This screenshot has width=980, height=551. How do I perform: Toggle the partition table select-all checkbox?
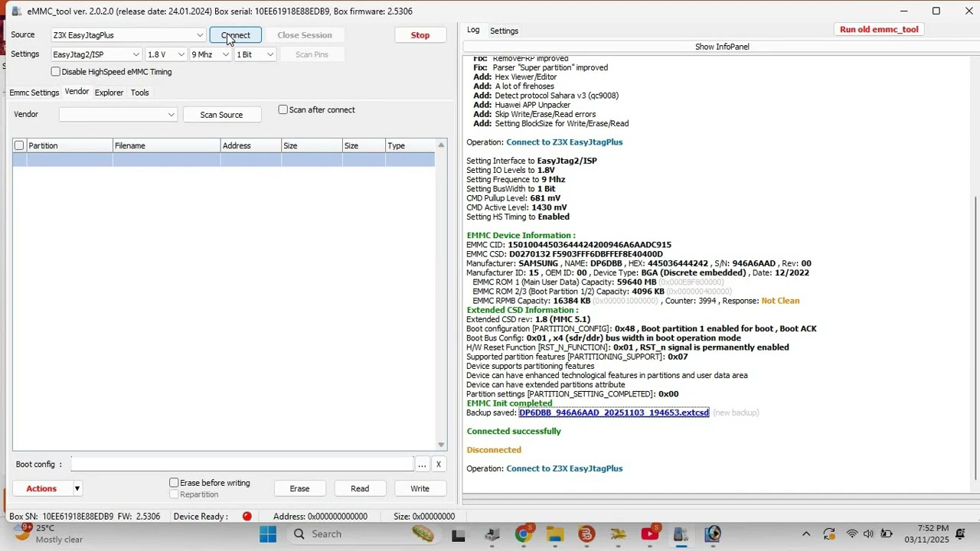[19, 145]
